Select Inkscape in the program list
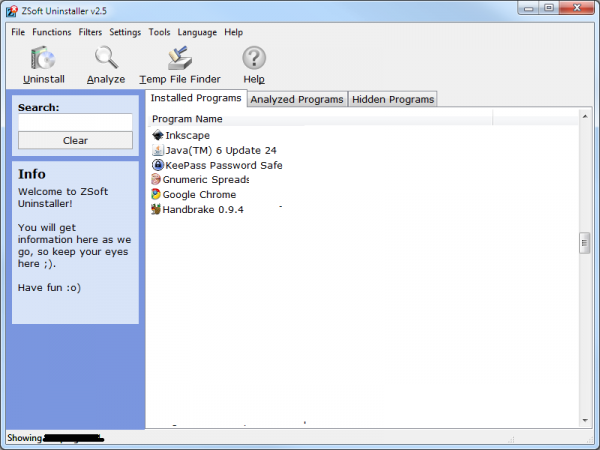The height and width of the screenshot is (450, 600). 188,135
